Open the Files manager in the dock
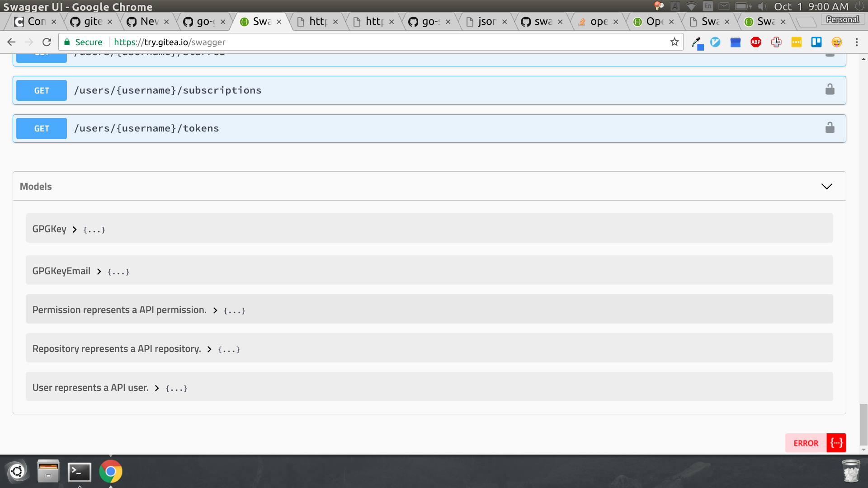Screen dimensions: 868x488 (48, 471)
